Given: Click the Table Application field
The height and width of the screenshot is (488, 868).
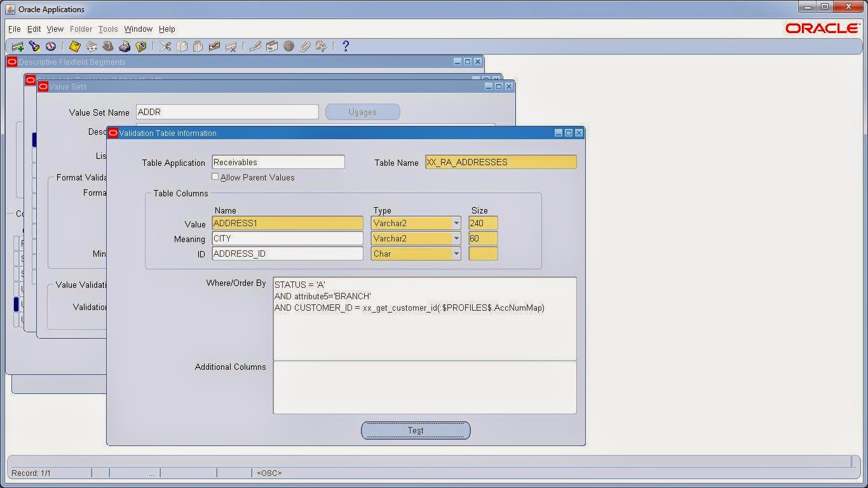Looking at the screenshot, I should [x=278, y=162].
